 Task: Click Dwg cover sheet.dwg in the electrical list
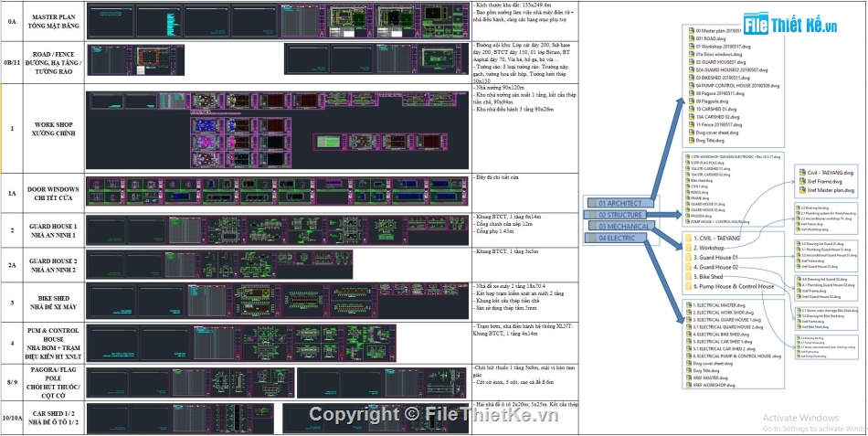(x=713, y=364)
